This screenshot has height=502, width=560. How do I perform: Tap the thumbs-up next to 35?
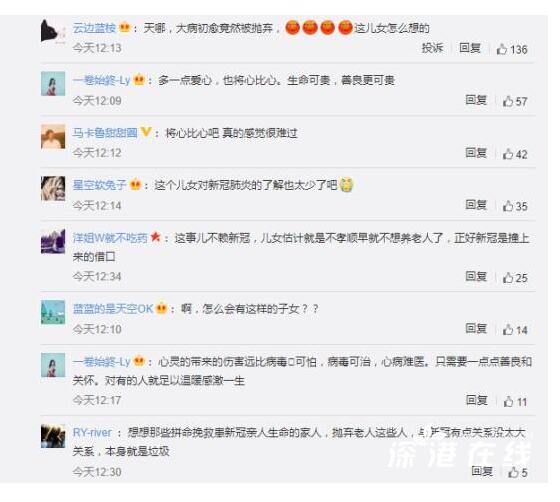tap(508, 206)
